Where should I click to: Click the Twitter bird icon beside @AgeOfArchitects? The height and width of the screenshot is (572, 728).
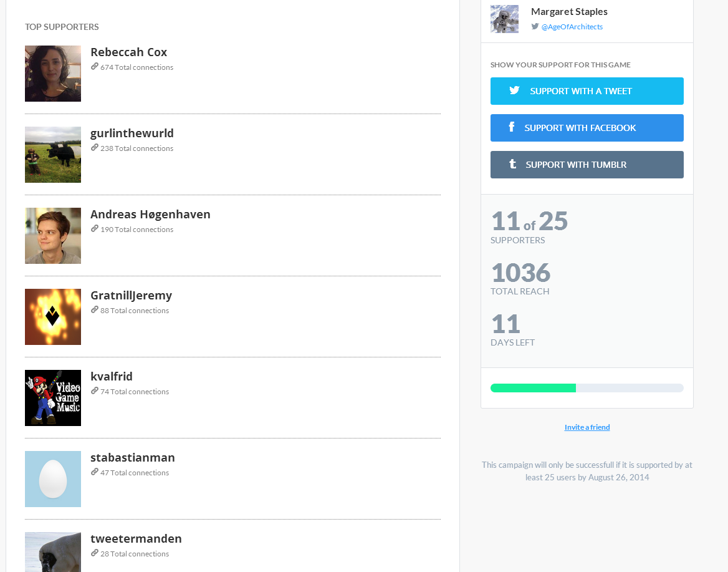[x=535, y=26]
